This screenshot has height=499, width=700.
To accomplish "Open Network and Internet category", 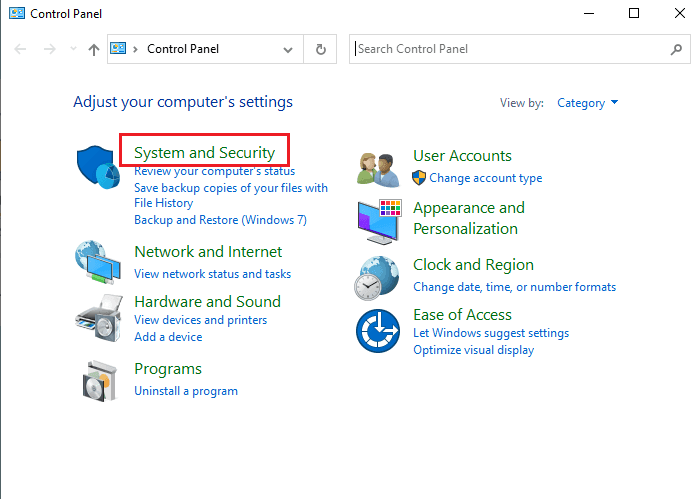I will pyautogui.click(x=208, y=252).
